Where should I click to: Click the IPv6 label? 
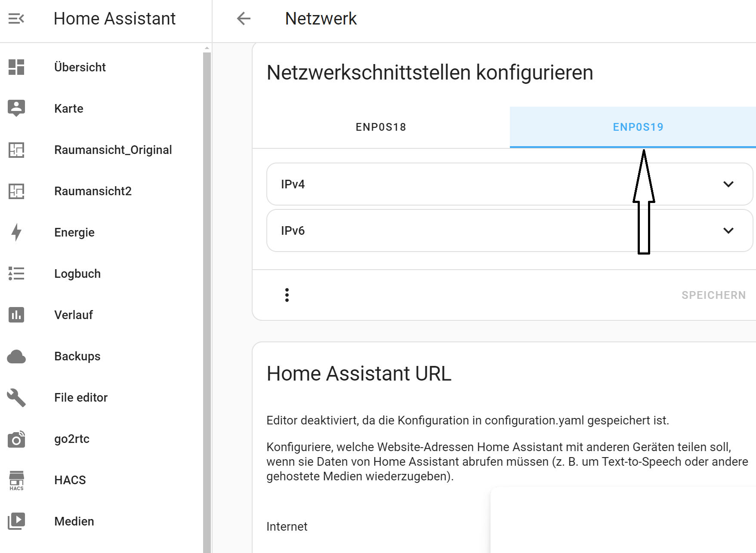coord(293,230)
